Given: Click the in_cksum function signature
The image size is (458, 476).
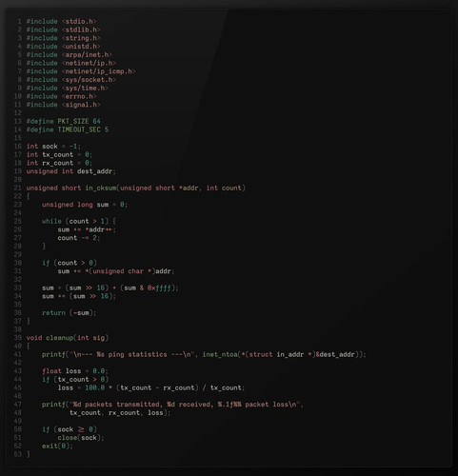Looking at the screenshot, I should pyautogui.click(x=136, y=188).
